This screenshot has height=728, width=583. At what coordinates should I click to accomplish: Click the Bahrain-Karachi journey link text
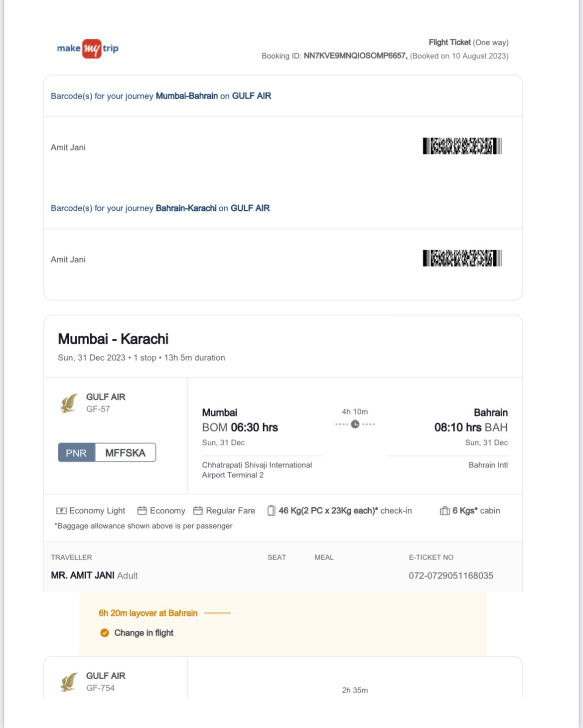[186, 208]
